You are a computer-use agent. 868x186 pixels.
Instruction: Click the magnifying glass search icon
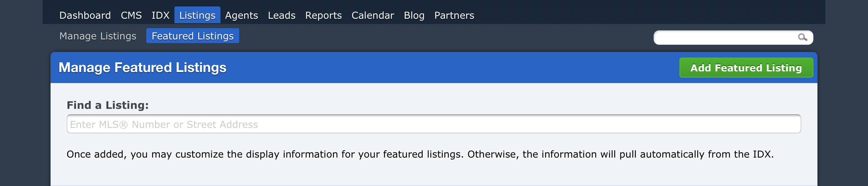coord(802,37)
